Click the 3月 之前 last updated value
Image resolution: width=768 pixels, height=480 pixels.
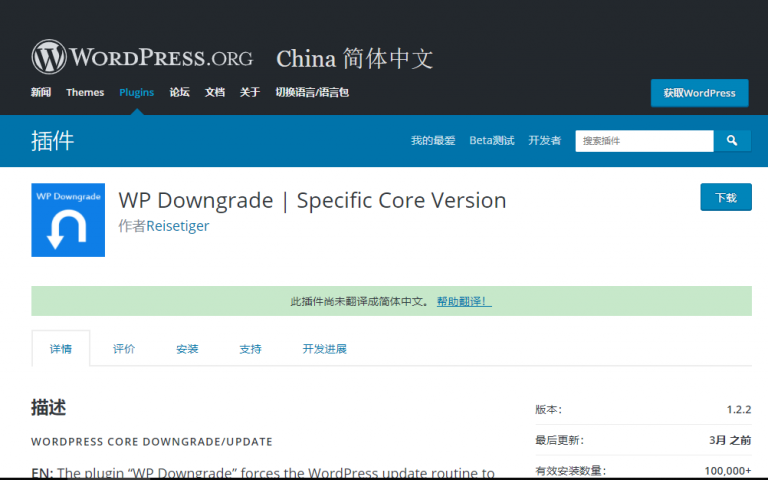point(730,440)
